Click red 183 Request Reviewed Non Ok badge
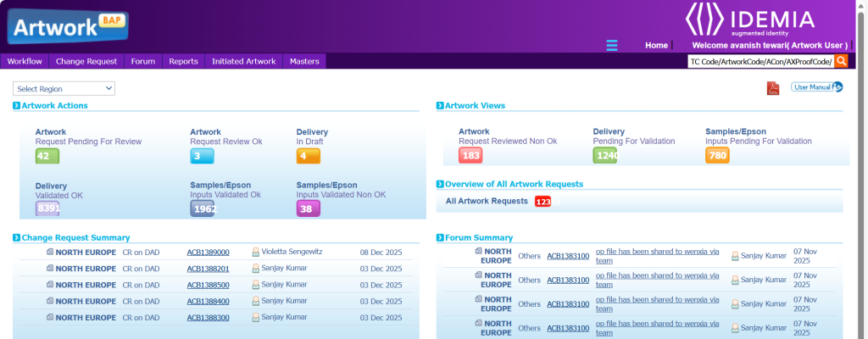This screenshot has width=868, height=339. pyautogui.click(x=470, y=156)
